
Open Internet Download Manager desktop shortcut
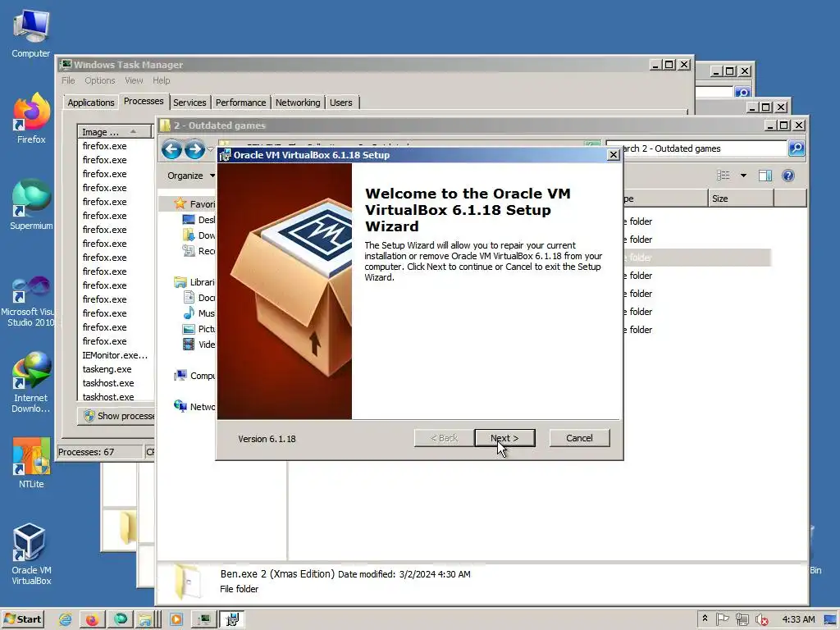30,382
